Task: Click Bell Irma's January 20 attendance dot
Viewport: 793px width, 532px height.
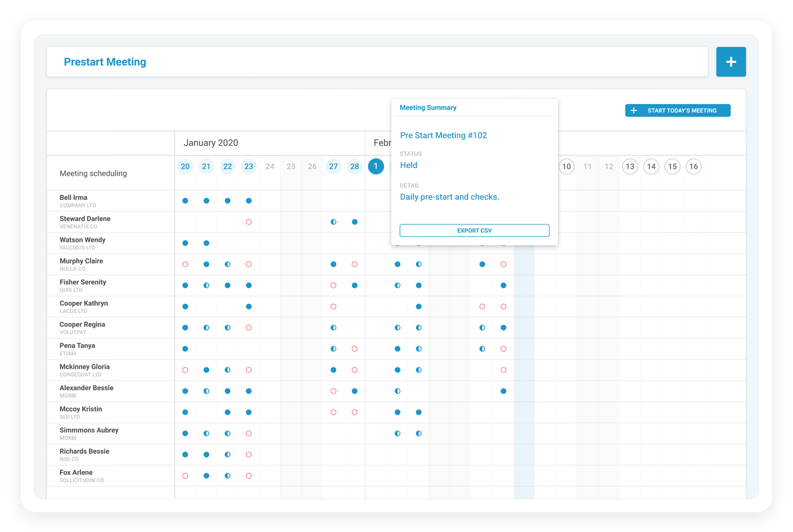Action: [x=185, y=201]
